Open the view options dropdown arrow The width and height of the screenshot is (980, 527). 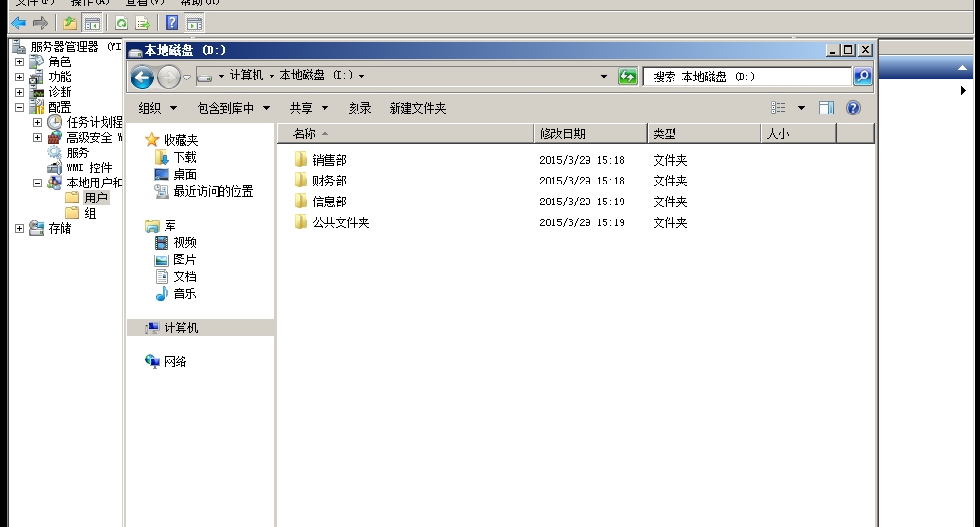pos(801,108)
